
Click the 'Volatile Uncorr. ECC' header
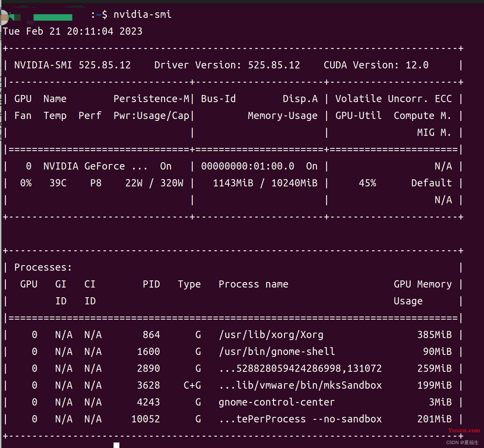tap(393, 99)
